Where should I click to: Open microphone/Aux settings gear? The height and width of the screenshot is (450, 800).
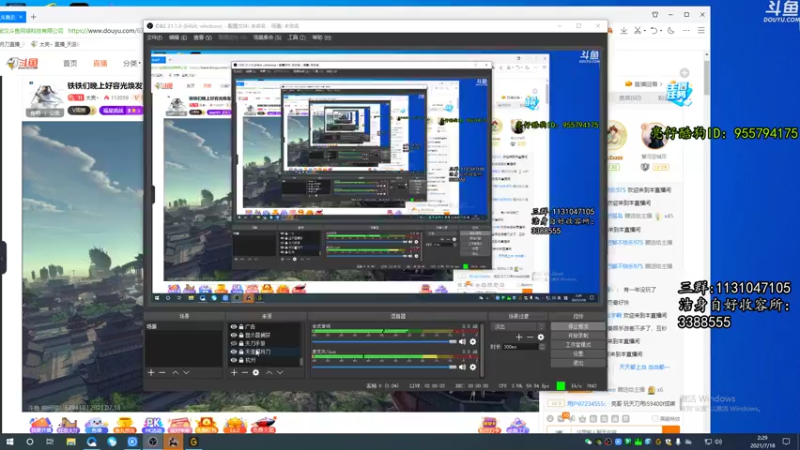pyautogui.click(x=473, y=367)
